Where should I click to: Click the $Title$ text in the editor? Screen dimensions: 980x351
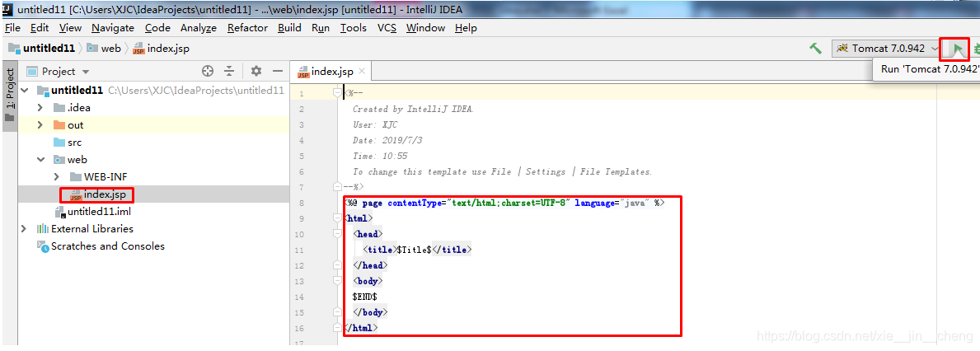(x=415, y=249)
